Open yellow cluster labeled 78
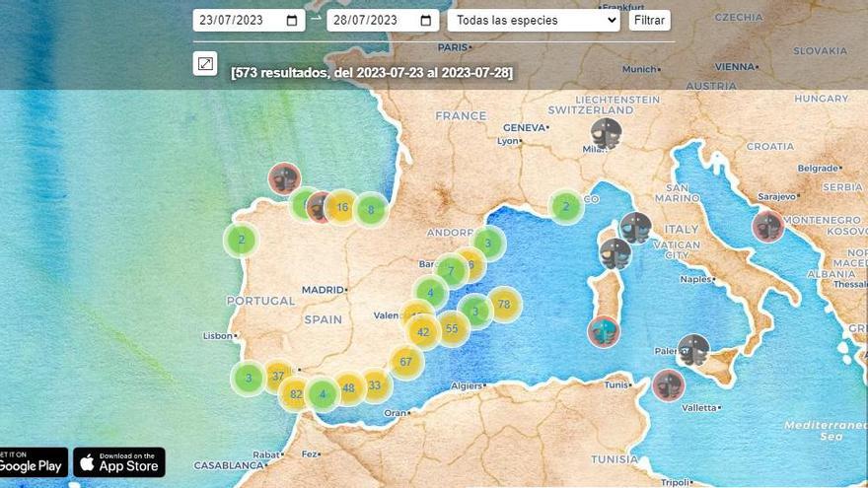The image size is (868, 488). pos(504,305)
